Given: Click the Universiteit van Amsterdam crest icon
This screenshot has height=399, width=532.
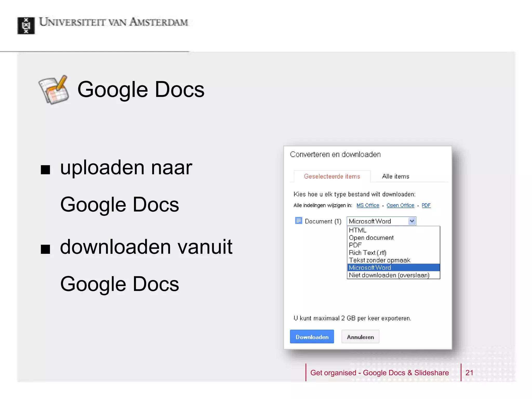Looking at the screenshot, I should point(26,25).
